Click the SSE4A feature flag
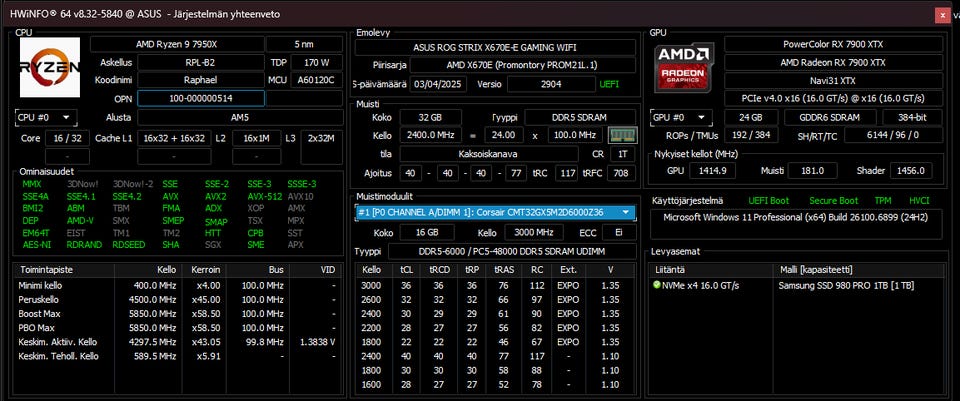The width and height of the screenshot is (960, 401). 35,197
